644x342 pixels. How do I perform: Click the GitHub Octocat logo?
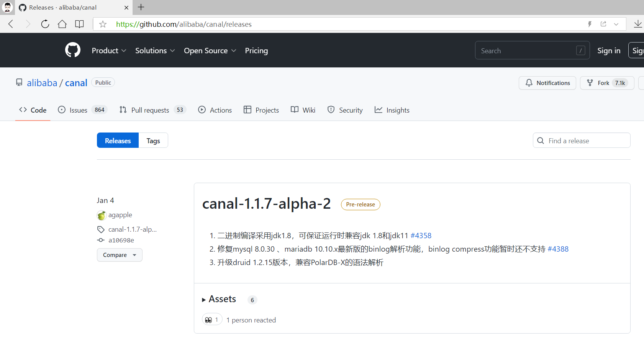pos(73,50)
